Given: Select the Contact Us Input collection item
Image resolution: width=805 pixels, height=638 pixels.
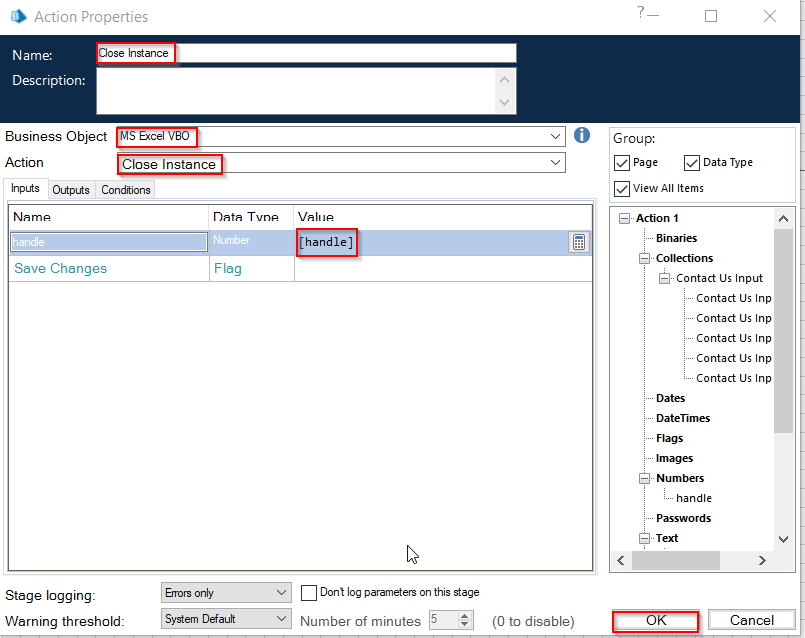Looking at the screenshot, I should pyautogui.click(x=719, y=278).
